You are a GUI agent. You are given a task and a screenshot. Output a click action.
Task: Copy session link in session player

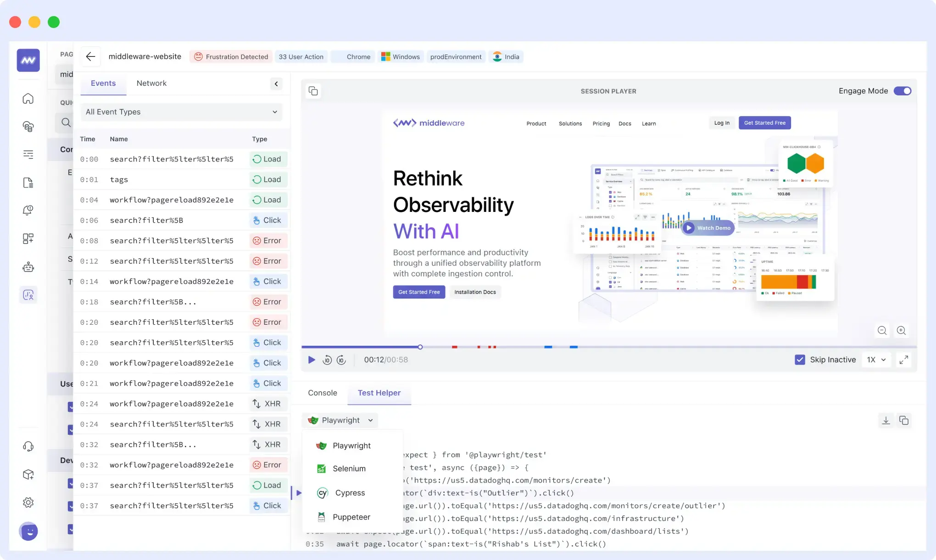(x=313, y=91)
